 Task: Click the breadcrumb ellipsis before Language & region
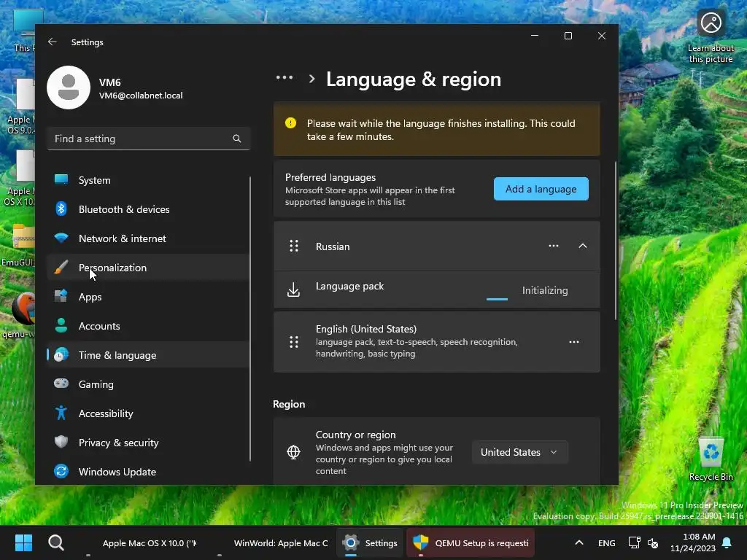[285, 77]
